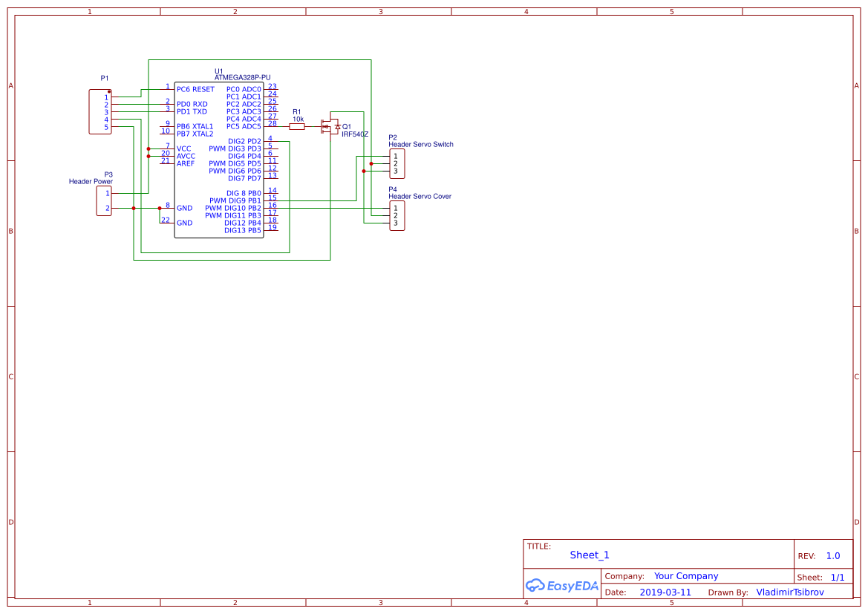
Task: Click the 'Your Company' company field
Action: [x=686, y=576]
